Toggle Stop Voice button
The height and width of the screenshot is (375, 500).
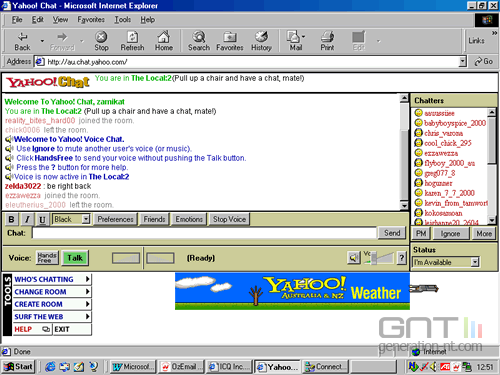coord(229,219)
